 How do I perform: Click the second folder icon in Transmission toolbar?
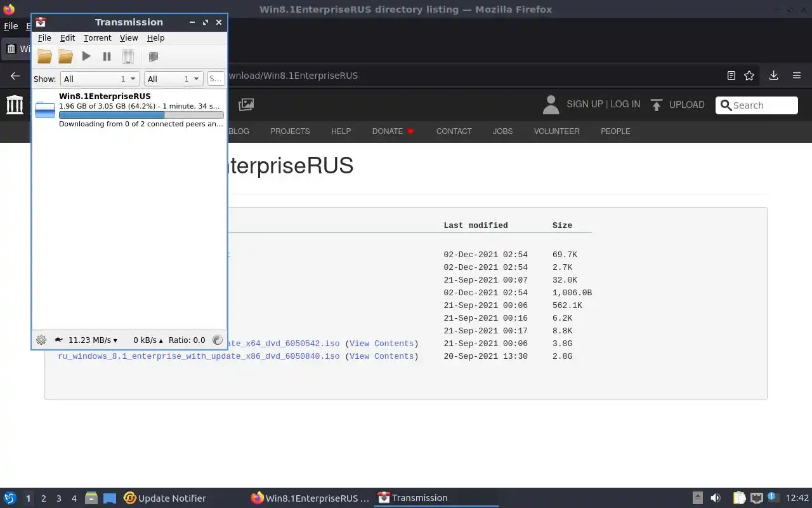(65, 57)
